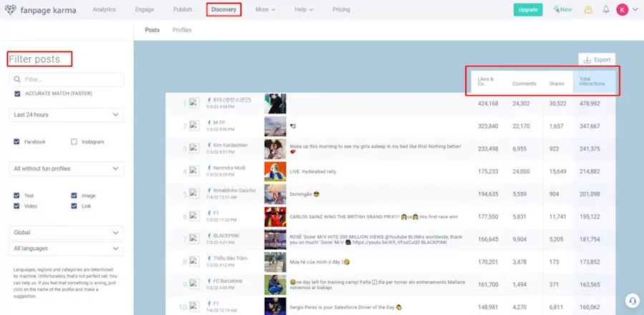
Task: Click the profile image icon in row 1
Action: point(194,102)
